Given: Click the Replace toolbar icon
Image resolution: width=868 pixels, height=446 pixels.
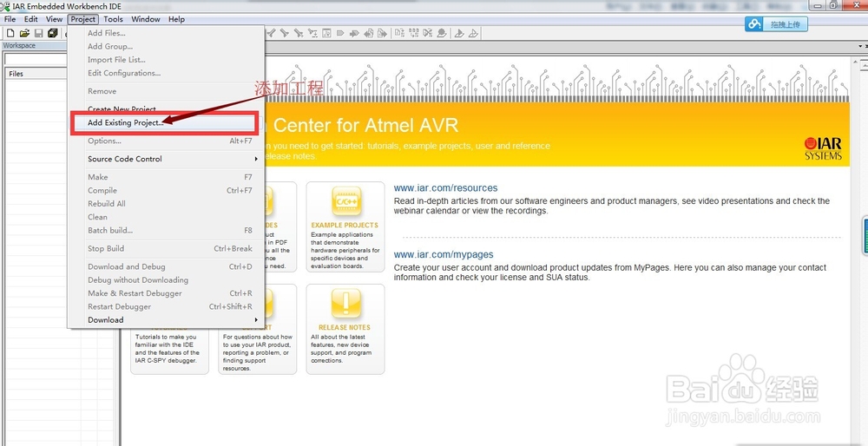Looking at the screenshot, I should [x=313, y=33].
